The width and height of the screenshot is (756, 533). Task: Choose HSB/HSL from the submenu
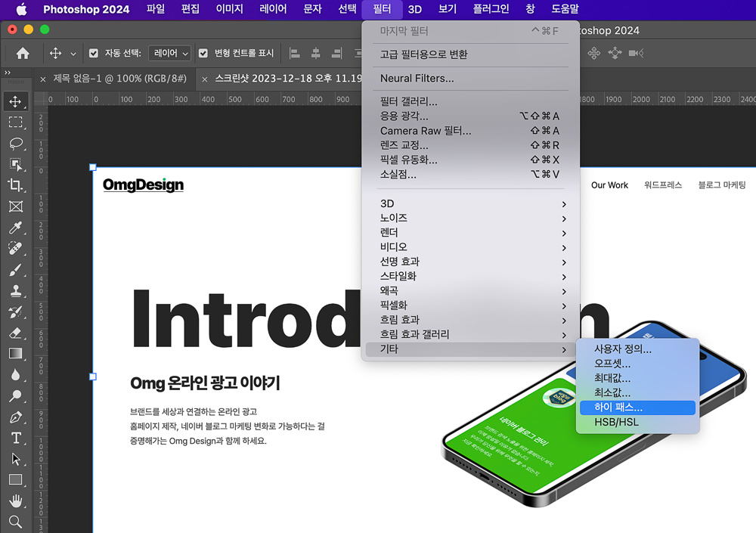[637, 422]
